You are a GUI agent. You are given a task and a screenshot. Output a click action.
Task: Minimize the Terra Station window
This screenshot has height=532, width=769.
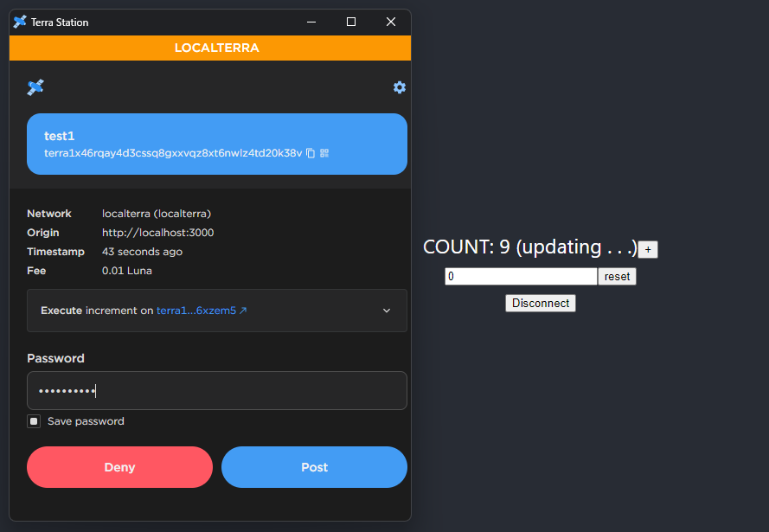(311, 22)
